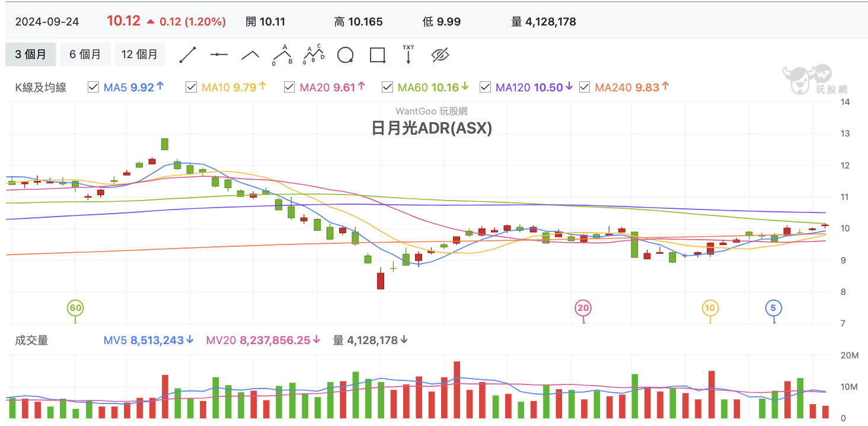Click the 日月光ADR(ASX) chart title

point(432,128)
